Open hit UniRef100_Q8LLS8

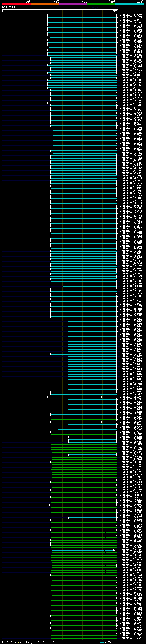131,382
